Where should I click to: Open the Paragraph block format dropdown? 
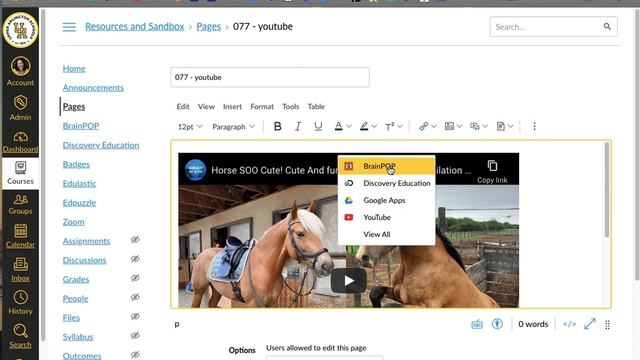point(233,127)
